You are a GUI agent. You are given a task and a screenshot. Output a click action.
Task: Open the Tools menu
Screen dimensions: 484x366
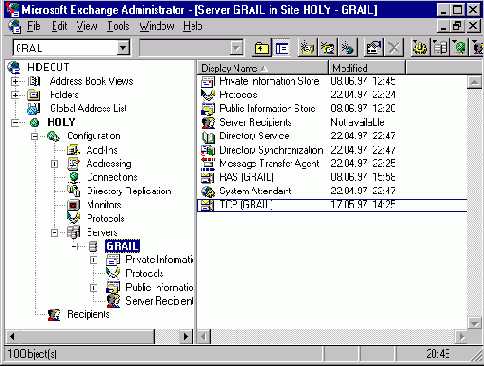pyautogui.click(x=118, y=26)
